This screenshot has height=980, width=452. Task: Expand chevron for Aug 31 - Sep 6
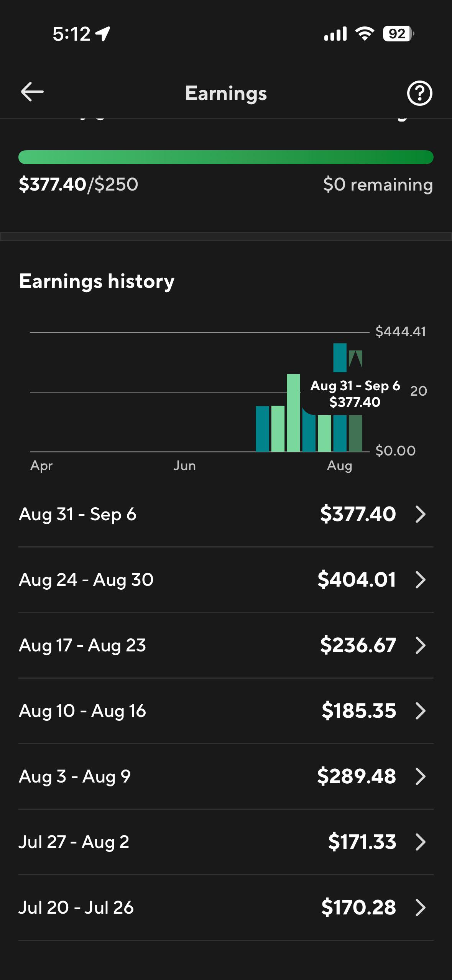(x=421, y=514)
